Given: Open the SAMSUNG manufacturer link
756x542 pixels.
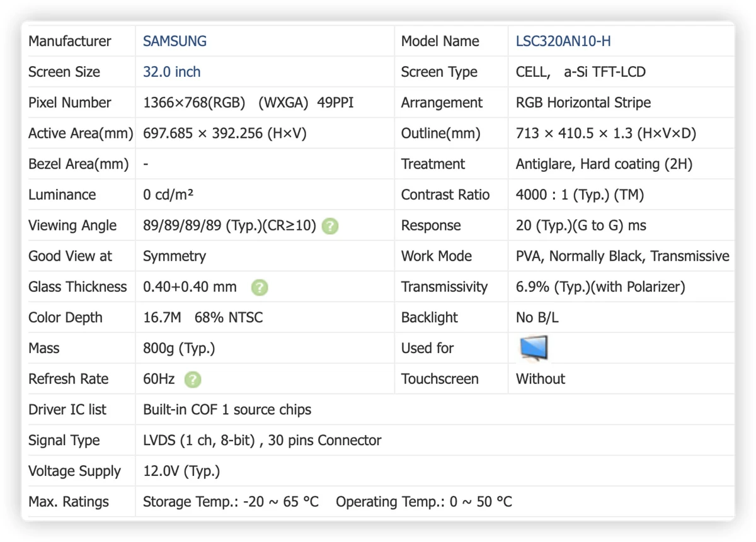Looking at the screenshot, I should [x=175, y=42].
